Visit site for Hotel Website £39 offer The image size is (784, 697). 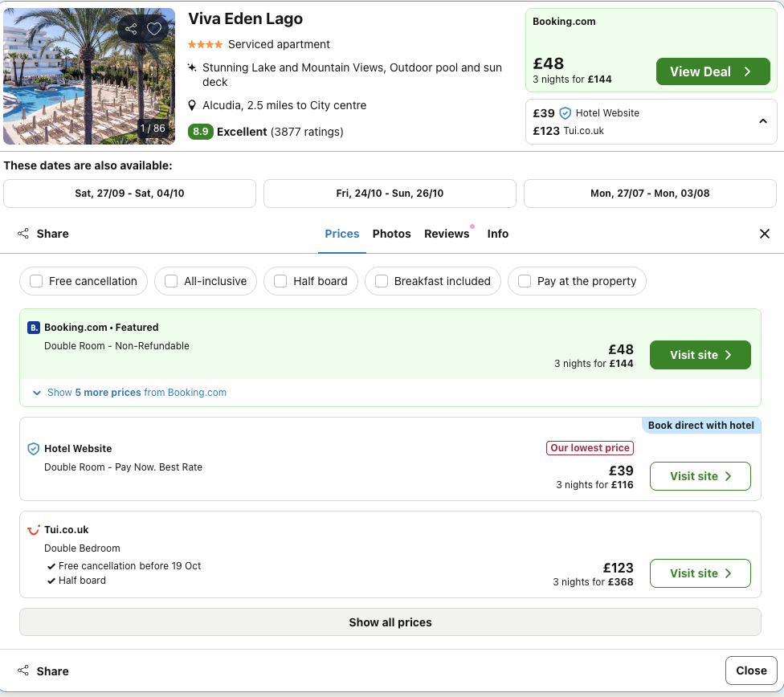pos(700,476)
